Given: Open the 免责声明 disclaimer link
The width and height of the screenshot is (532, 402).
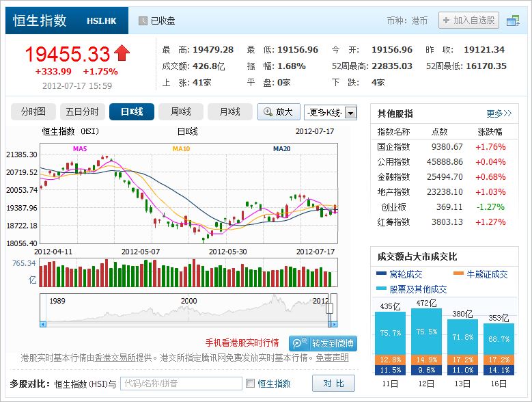Looking at the screenshot, I should (x=332, y=358).
